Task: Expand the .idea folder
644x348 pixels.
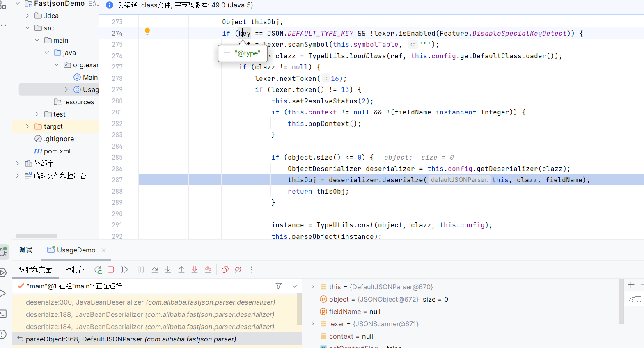Action: tap(28, 16)
